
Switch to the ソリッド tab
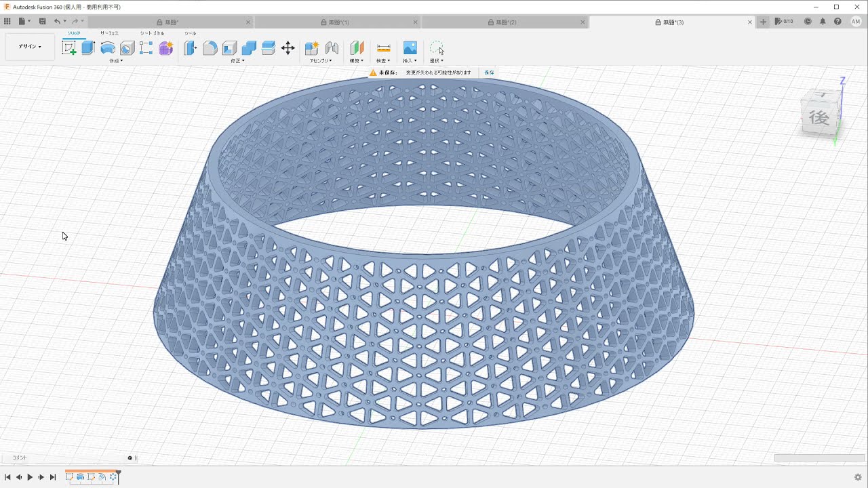click(73, 33)
